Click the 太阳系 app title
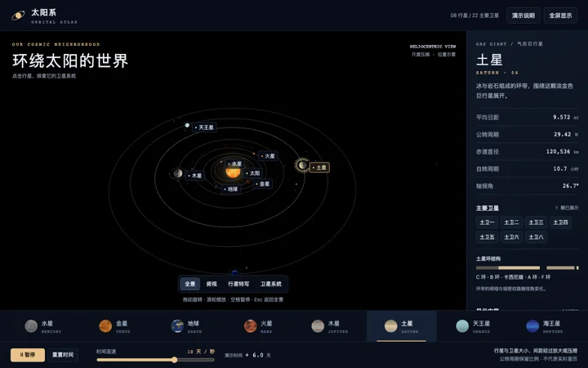Image resolution: width=588 pixels, height=368 pixels. pos(43,12)
